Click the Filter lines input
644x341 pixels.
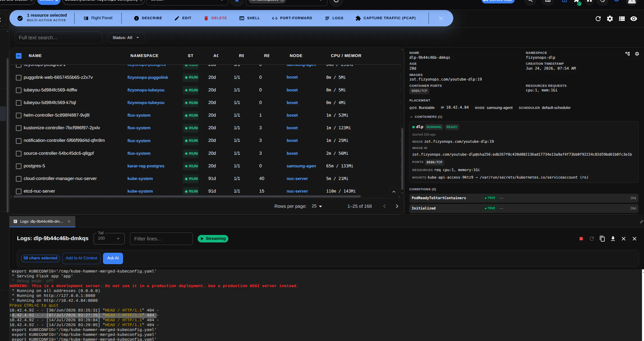[x=161, y=239]
